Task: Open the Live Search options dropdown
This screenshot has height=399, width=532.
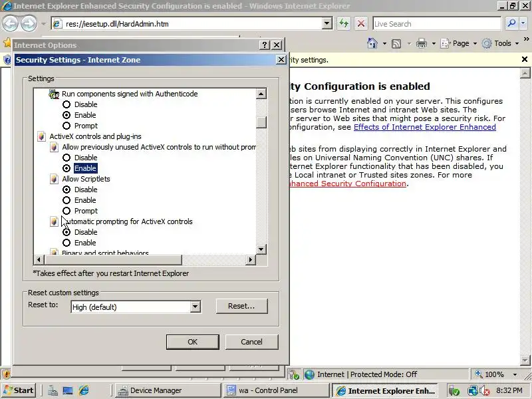Action: (523, 23)
